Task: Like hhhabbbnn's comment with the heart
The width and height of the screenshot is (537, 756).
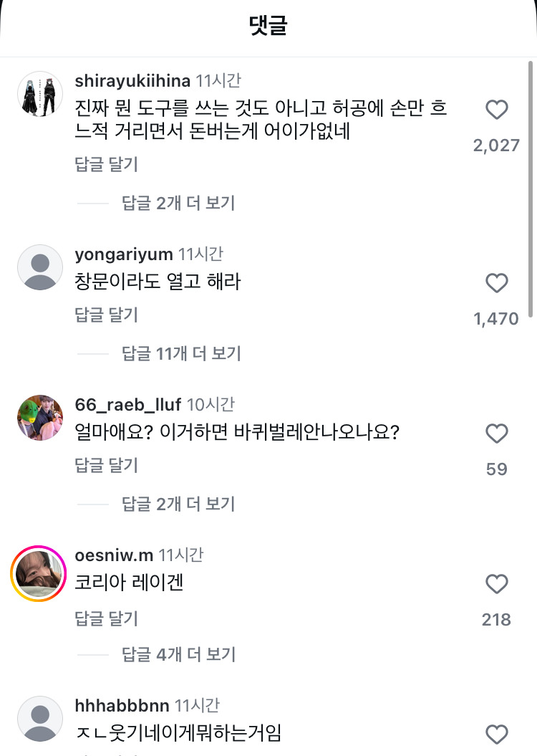Action: click(x=496, y=735)
